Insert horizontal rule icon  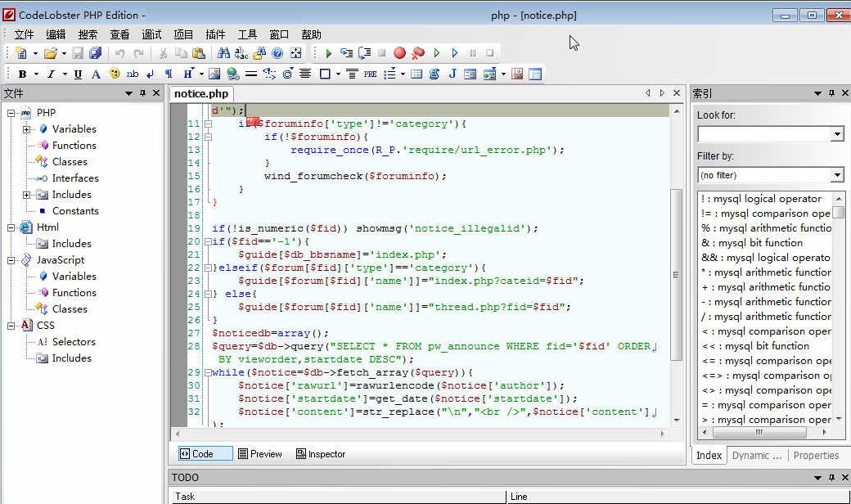tap(250, 74)
